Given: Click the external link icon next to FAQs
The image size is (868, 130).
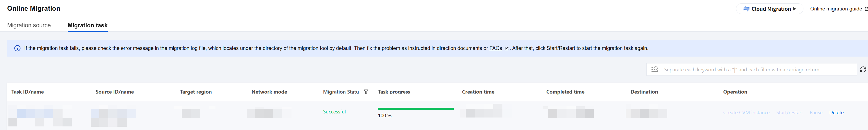Looking at the screenshot, I should pyautogui.click(x=507, y=48).
